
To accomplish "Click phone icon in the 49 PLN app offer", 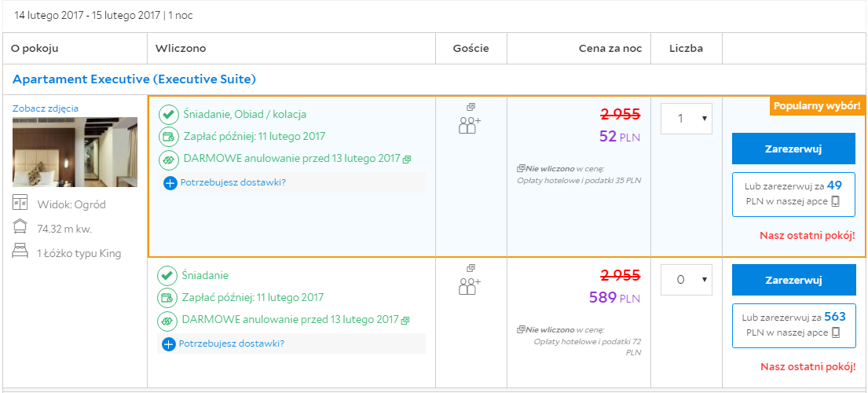I will pos(835,201).
